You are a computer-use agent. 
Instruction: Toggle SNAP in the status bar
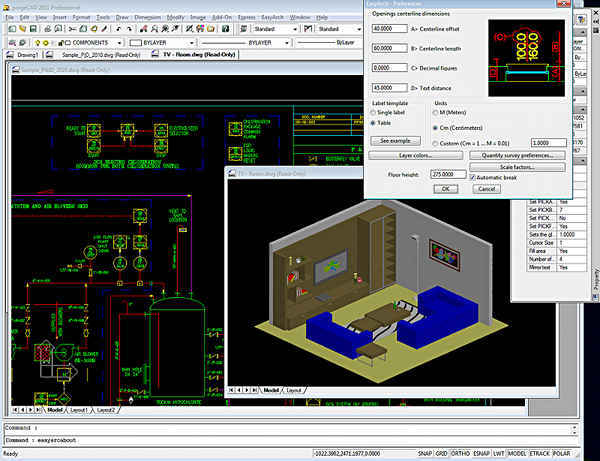click(x=425, y=453)
